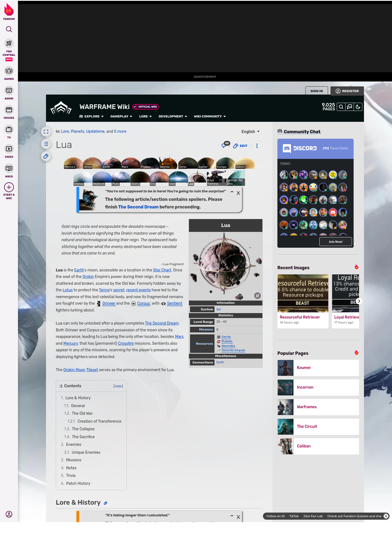Open the 48 comments bubble
Screen dimensions: 392x545
225,145
